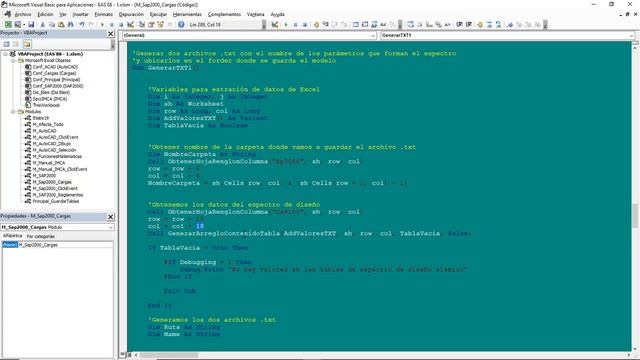Image resolution: width=640 pixels, height=360 pixels.
Task: Click the (Name) property value field
Action: [65, 245]
